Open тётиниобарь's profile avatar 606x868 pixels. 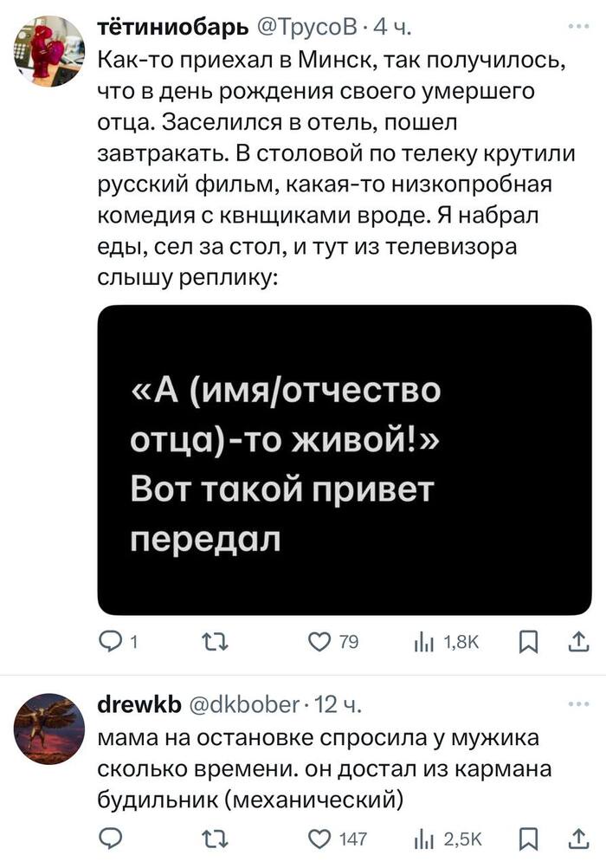click(x=48, y=51)
